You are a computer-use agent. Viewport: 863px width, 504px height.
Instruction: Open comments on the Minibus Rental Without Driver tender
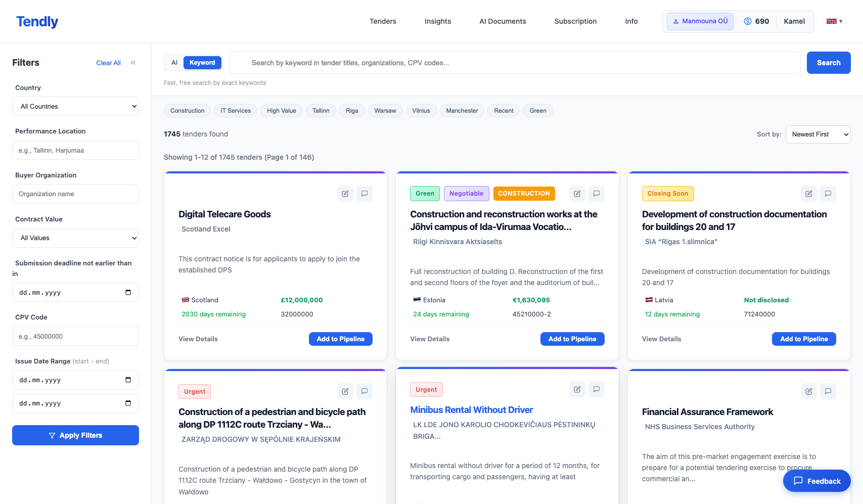coord(596,389)
